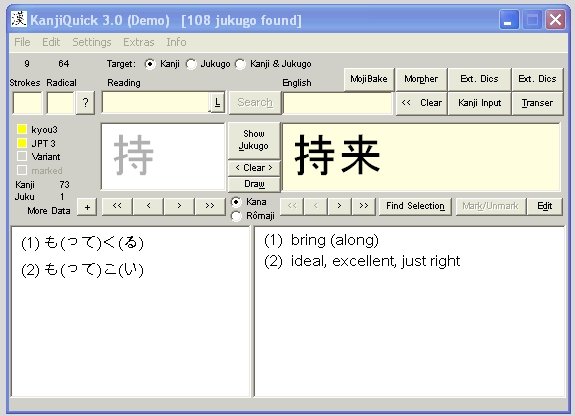575x416 pixels.
Task: Toggle the Variant checkbox
Action: (22, 157)
